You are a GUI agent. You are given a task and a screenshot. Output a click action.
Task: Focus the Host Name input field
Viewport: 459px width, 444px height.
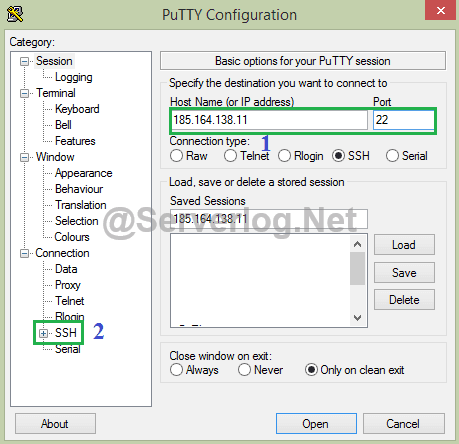point(269,120)
